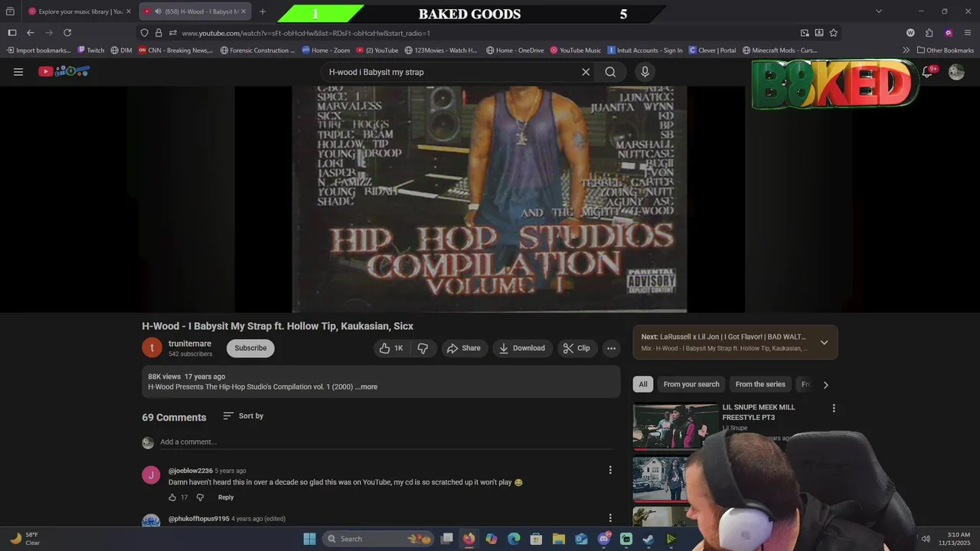980x551 pixels.
Task: Close the Explore your music library tab
Action: tap(129, 11)
